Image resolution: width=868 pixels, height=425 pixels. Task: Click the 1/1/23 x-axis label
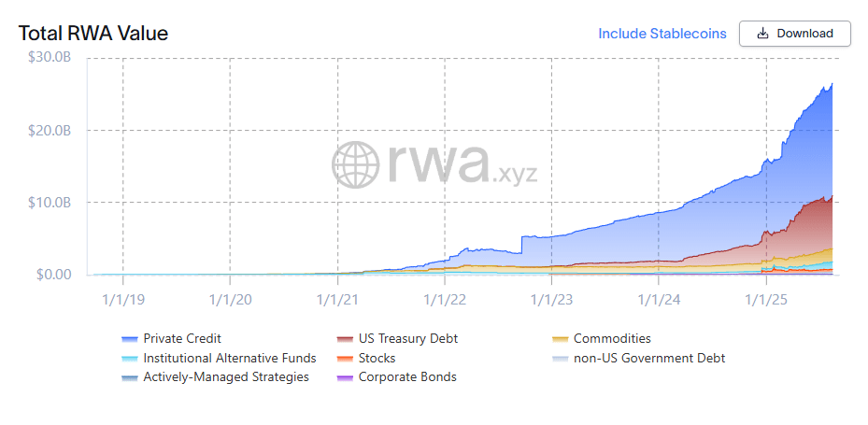pyautogui.click(x=552, y=299)
